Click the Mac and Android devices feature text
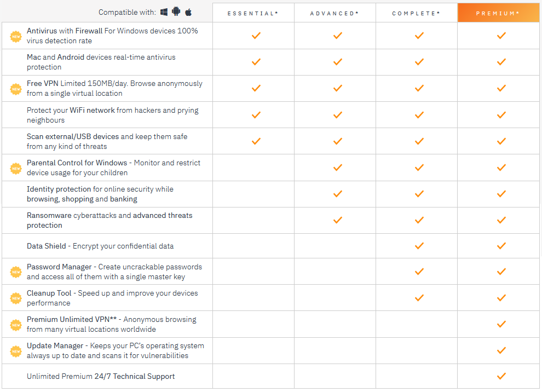Screen dimensions: 542x392 pyautogui.click(x=101, y=62)
